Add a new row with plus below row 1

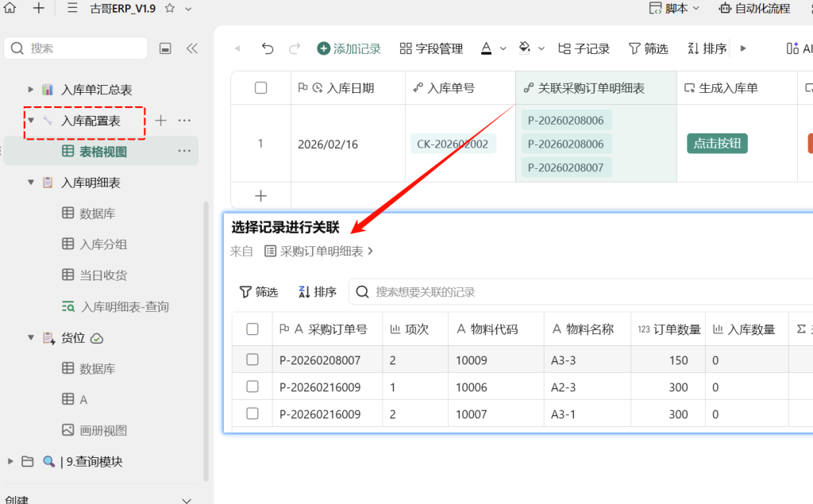tap(260, 195)
